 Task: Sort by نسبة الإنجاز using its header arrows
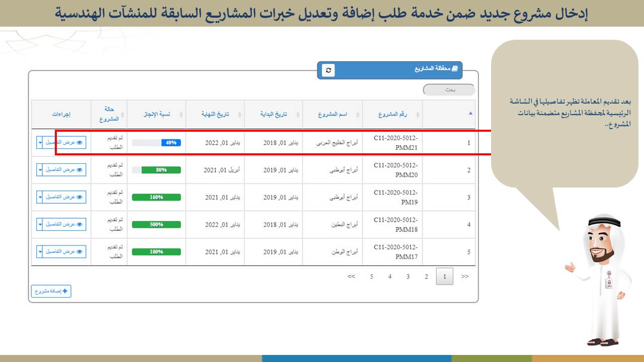pyautogui.click(x=182, y=115)
